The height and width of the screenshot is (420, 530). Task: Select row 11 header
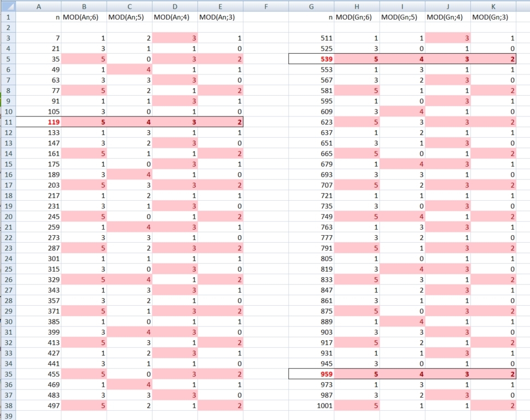pyautogui.click(x=8, y=122)
